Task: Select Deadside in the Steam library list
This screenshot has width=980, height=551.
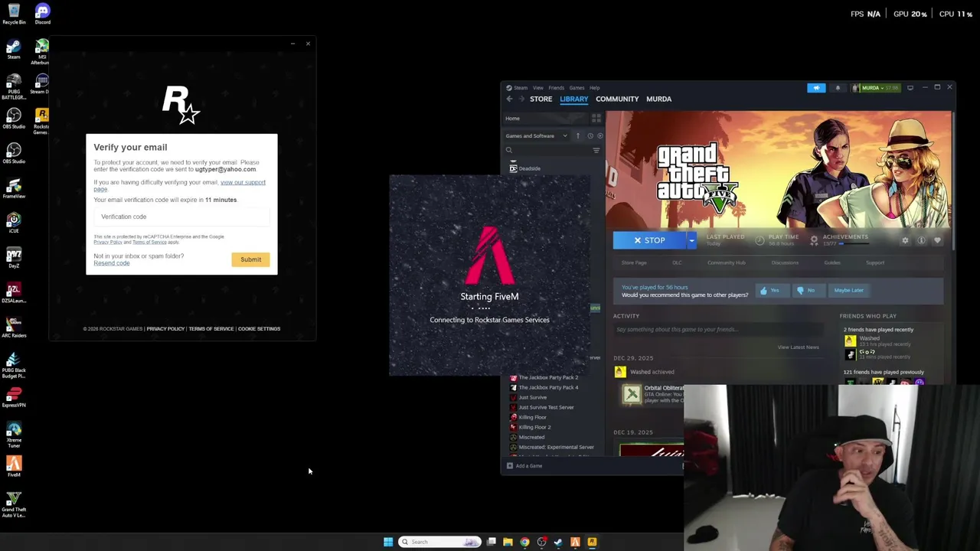Action: tap(530, 168)
